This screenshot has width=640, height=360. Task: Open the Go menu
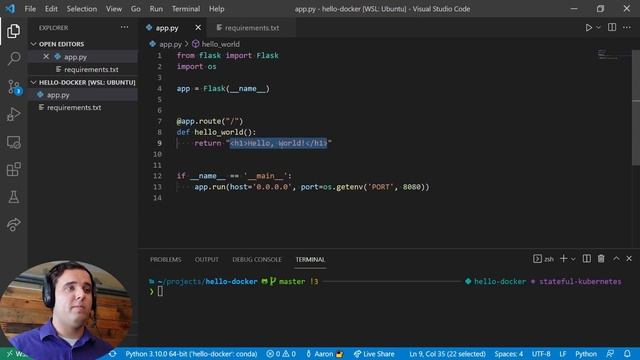(136, 9)
